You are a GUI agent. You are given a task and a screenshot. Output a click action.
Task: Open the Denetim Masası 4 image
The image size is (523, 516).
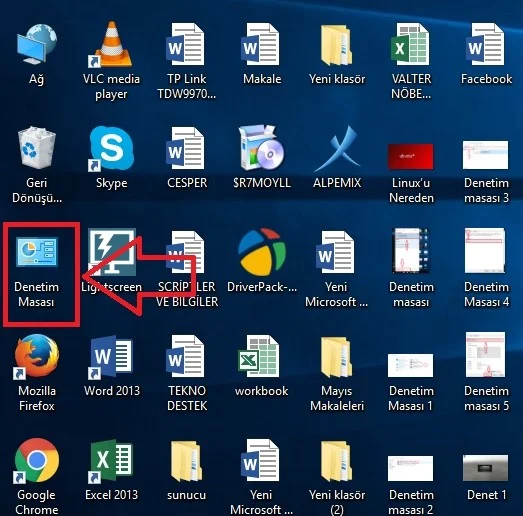[485, 250]
